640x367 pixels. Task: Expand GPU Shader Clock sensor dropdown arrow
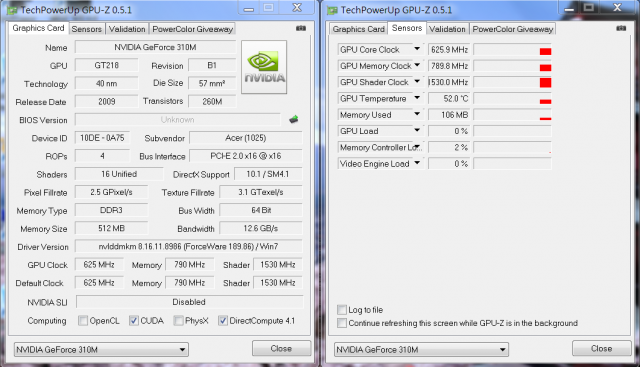(417, 82)
